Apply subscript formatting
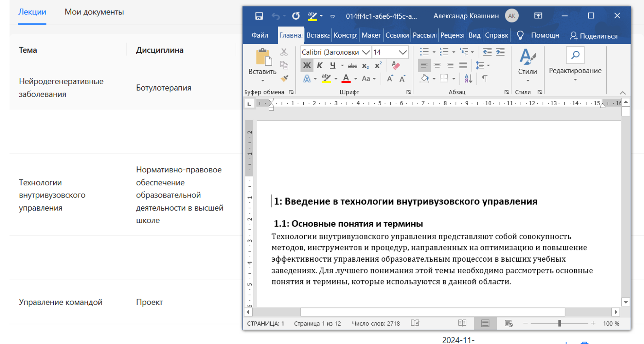 (366, 66)
